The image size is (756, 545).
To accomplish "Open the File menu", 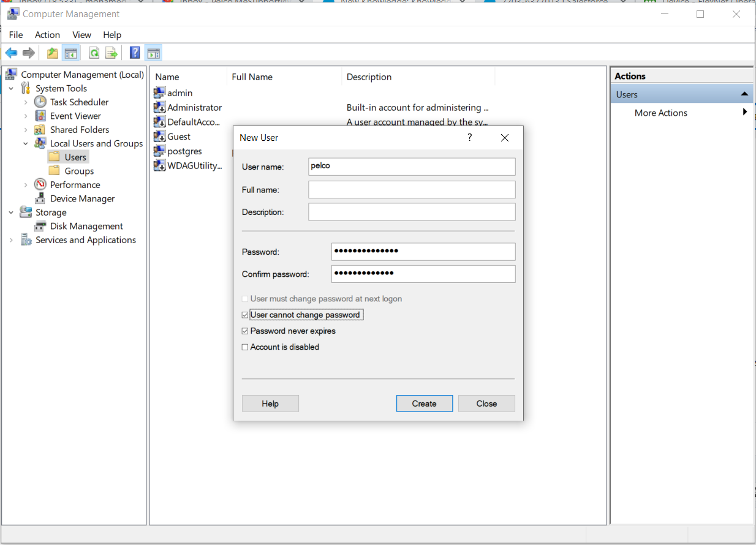I will pyautogui.click(x=16, y=35).
